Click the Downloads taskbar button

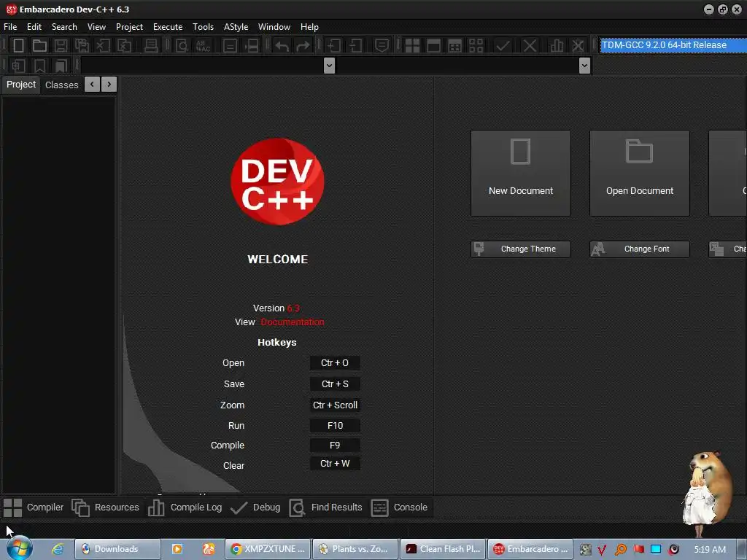click(117, 549)
